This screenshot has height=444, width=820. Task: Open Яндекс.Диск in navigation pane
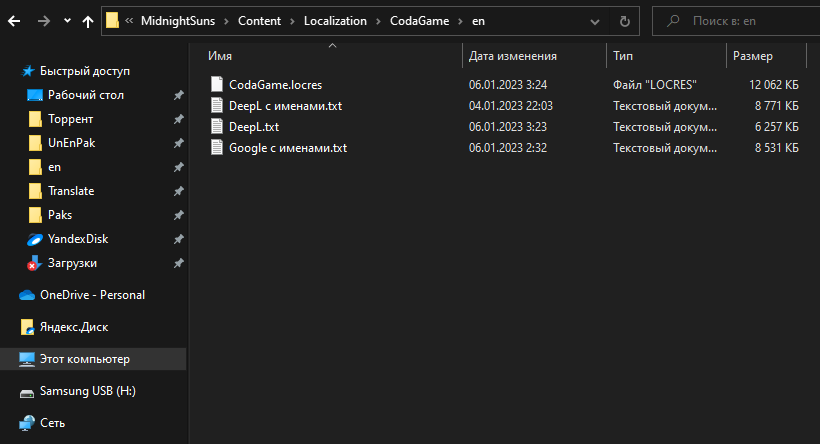(x=74, y=327)
